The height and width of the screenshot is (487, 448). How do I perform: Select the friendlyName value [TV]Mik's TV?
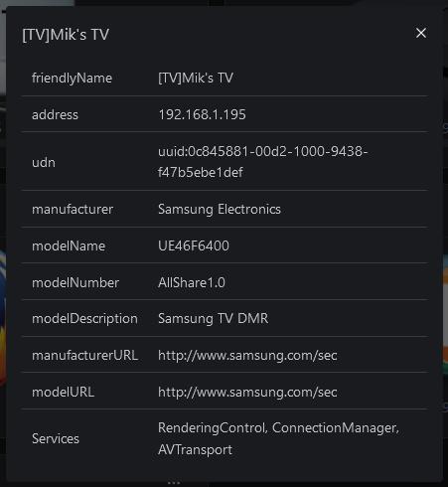point(196,79)
